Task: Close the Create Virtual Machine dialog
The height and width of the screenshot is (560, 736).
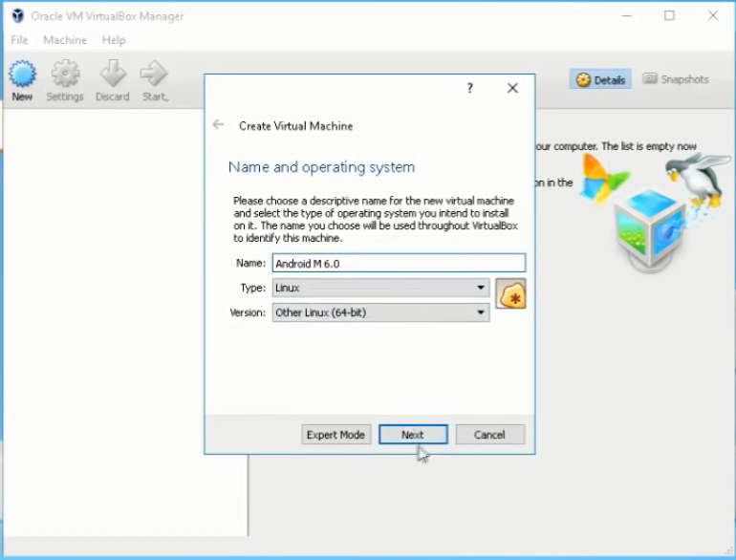Action: tap(512, 88)
